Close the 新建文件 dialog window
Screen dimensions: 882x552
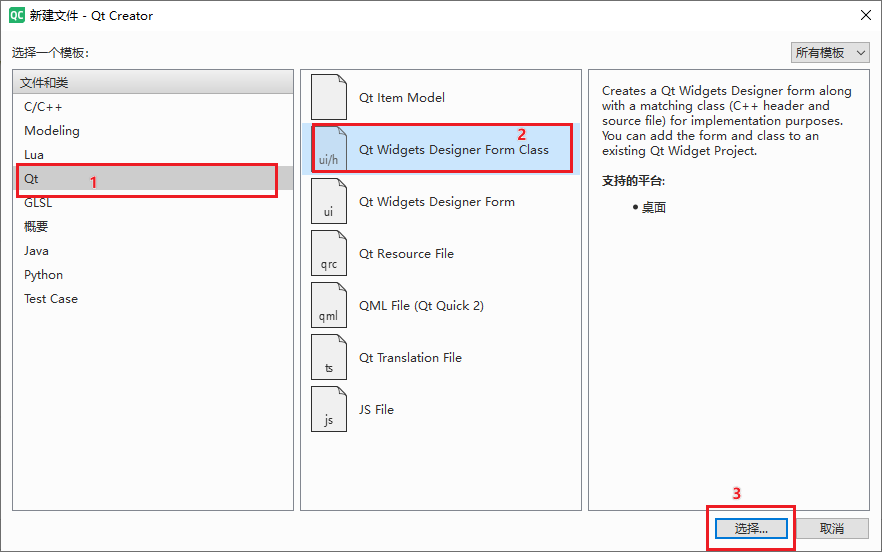coord(866,15)
